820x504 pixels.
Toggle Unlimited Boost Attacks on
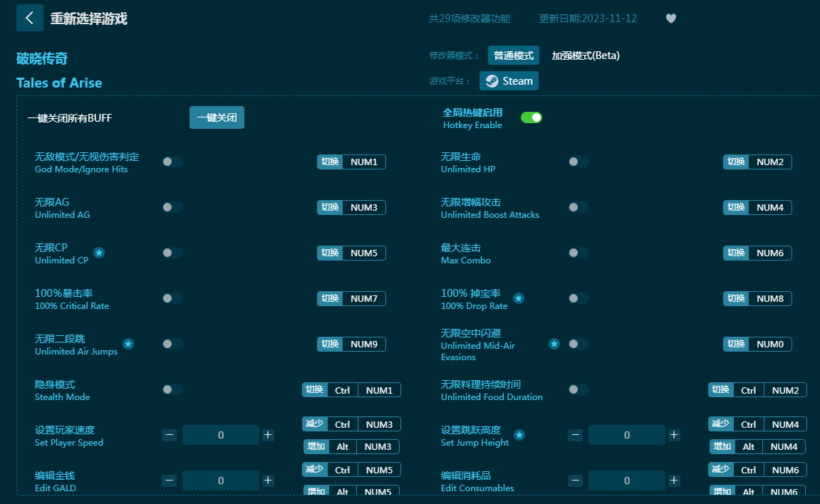pyautogui.click(x=578, y=207)
